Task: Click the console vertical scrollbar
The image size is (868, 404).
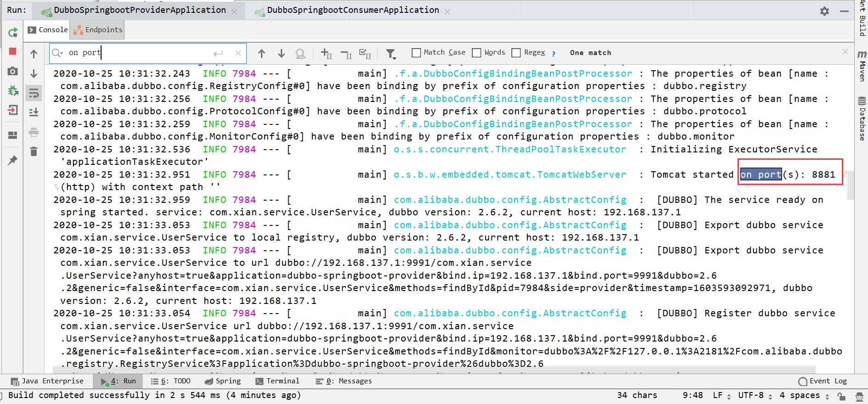Action: coord(850,185)
